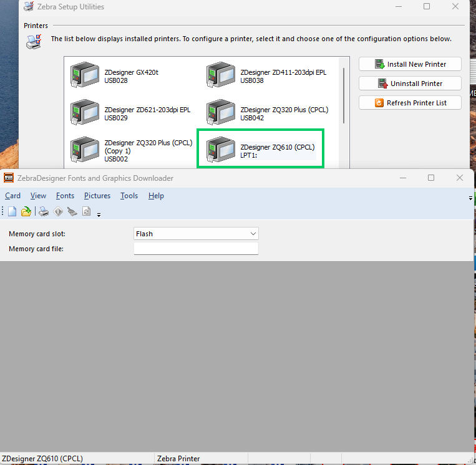Open the Help menu
476x465 pixels.
(x=156, y=196)
